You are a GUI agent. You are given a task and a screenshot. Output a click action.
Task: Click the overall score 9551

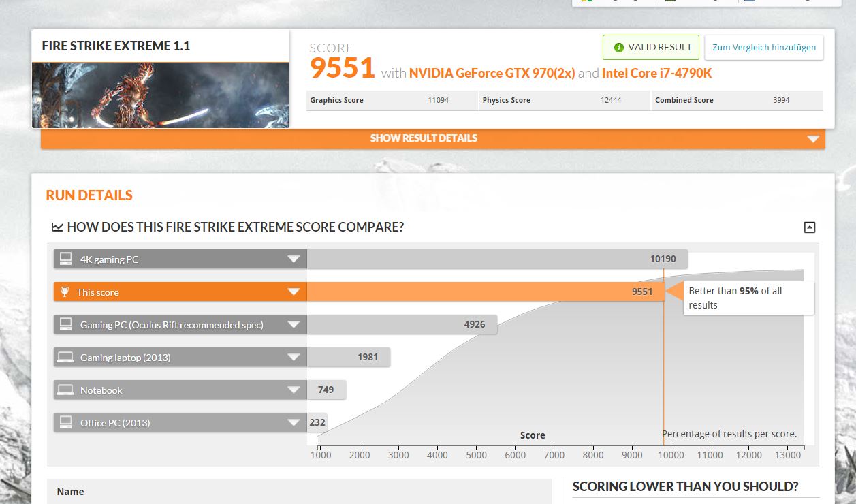(343, 68)
